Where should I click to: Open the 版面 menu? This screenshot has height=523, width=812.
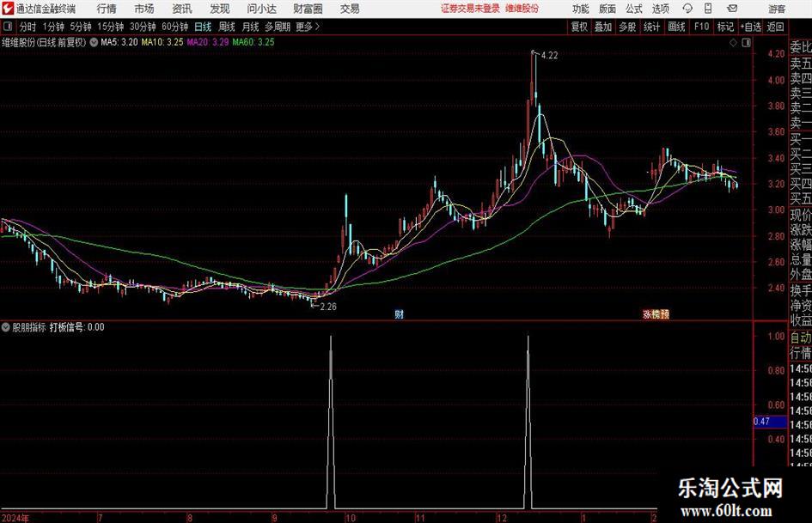coord(607,9)
